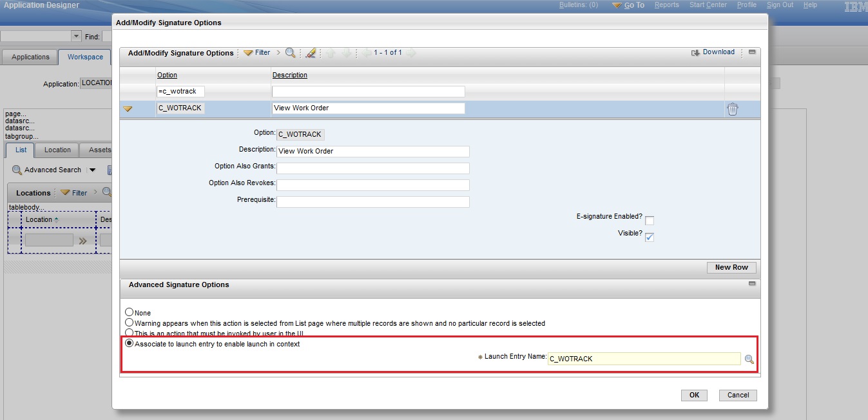Select the None radio option

(x=129, y=312)
